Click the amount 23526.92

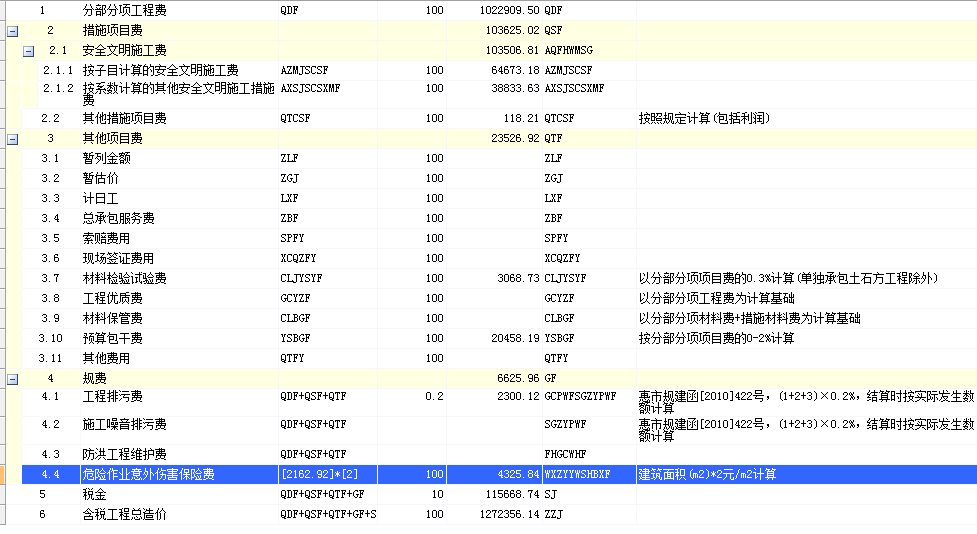pyautogui.click(x=515, y=138)
